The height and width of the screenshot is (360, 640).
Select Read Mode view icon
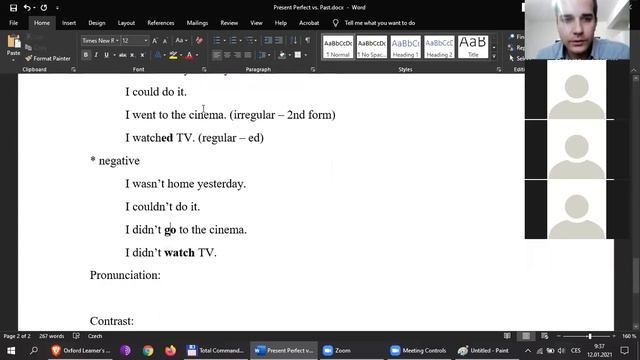click(x=507, y=336)
